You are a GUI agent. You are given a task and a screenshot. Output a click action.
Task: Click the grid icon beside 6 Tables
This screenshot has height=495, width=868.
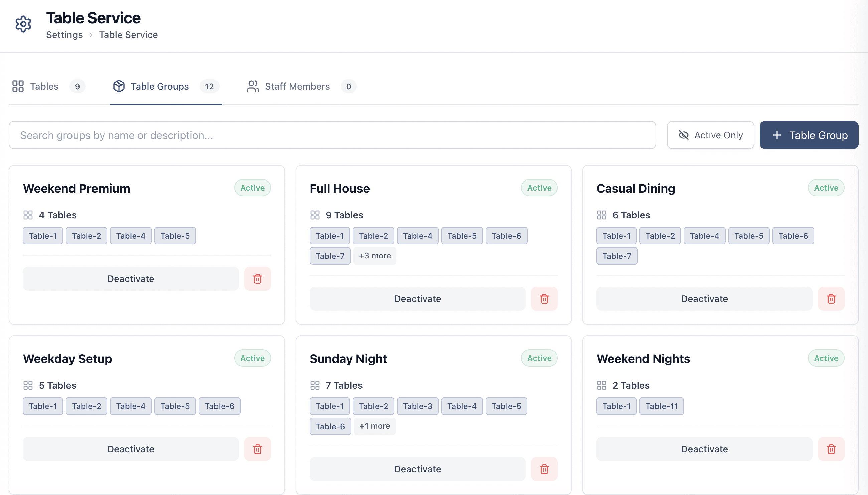tap(601, 215)
